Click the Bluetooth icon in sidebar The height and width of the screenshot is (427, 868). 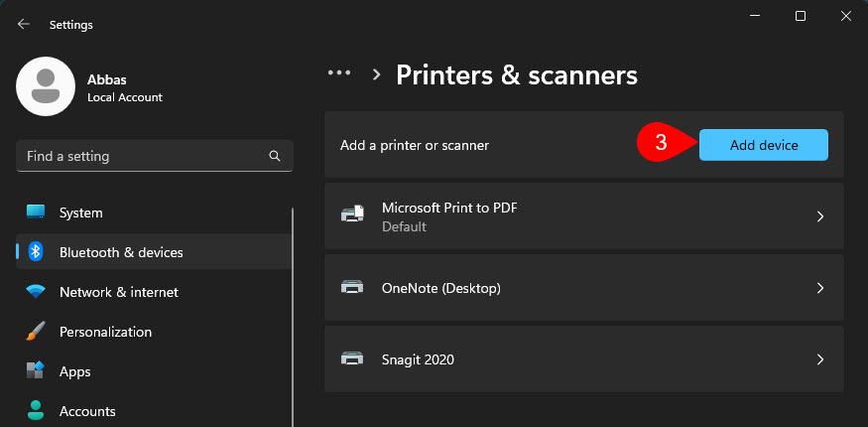(36, 252)
